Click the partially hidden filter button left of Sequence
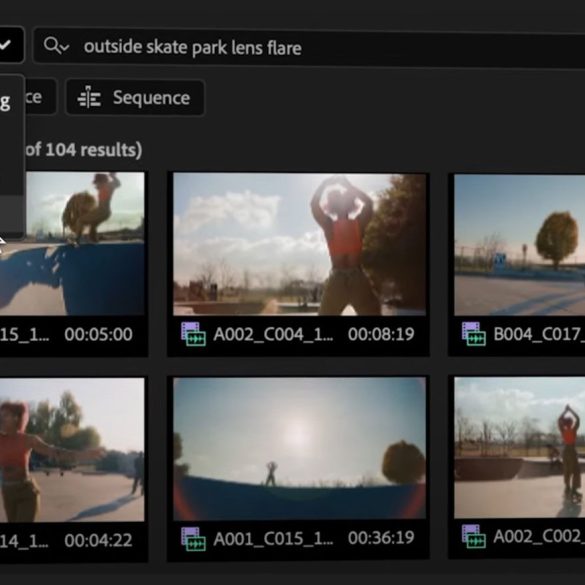585x585 pixels. tap(41, 97)
